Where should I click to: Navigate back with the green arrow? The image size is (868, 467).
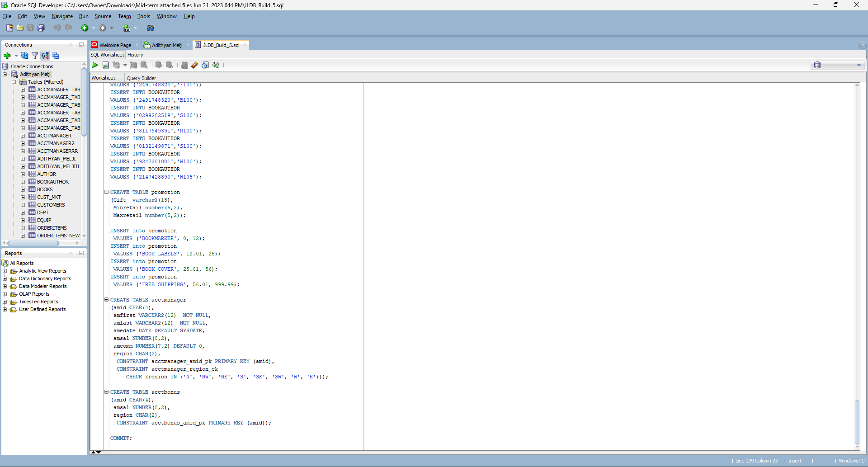85,28
